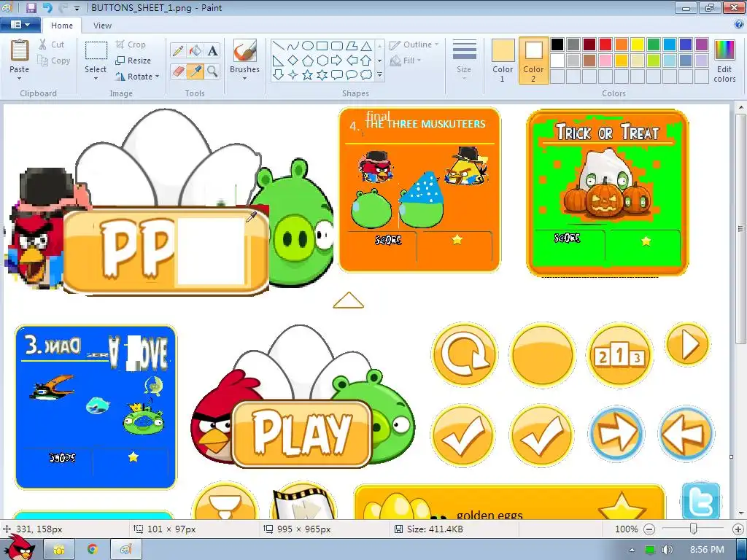
Task: Click the 8:56 PM system clock
Action: 706,550
